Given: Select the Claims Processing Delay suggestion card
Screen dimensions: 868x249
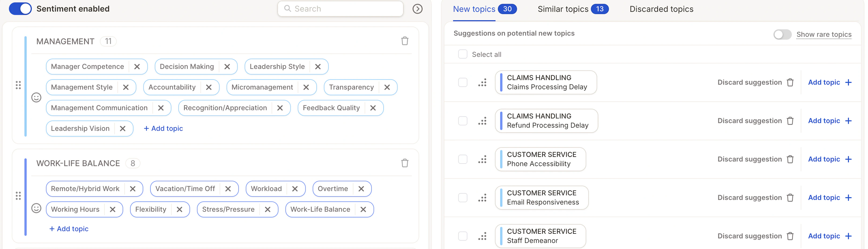Looking at the screenshot, I should (x=546, y=82).
